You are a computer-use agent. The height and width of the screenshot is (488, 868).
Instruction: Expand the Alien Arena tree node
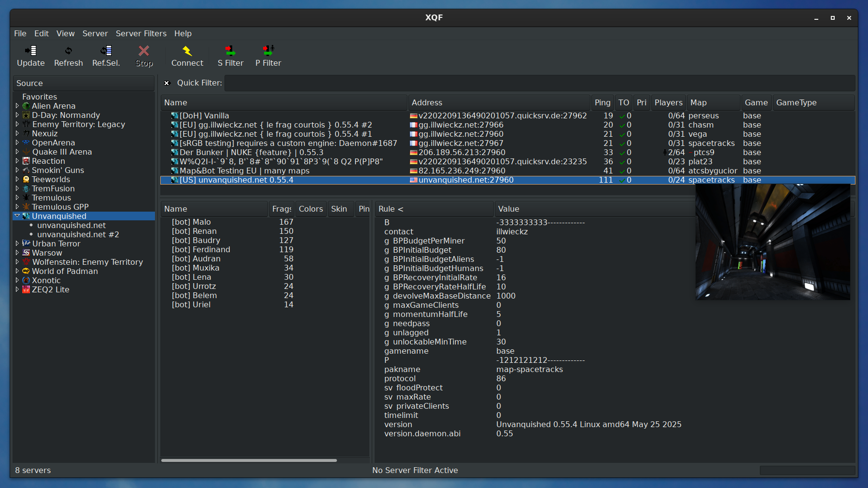pos(17,106)
